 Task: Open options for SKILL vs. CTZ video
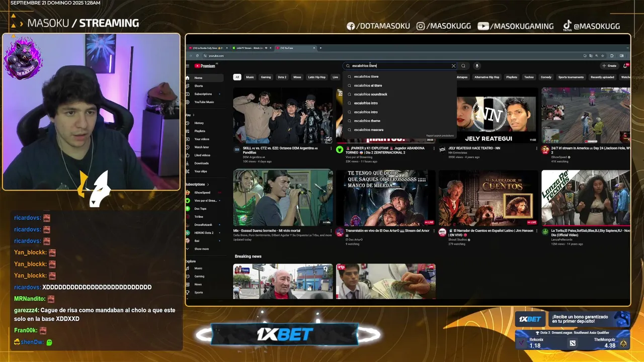331,148
